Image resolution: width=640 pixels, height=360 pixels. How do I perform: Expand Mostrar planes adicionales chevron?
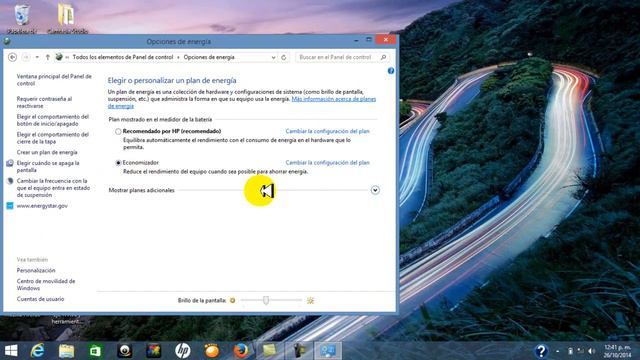click(375, 190)
